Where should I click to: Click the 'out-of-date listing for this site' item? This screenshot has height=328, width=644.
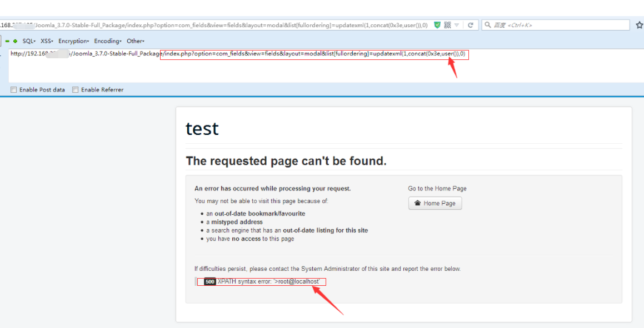pyautogui.click(x=287, y=230)
